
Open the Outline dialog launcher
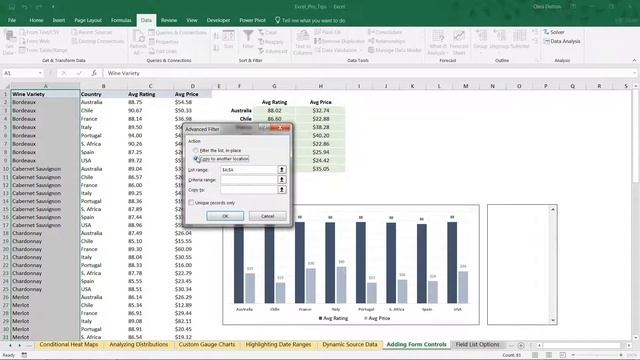(538, 60)
